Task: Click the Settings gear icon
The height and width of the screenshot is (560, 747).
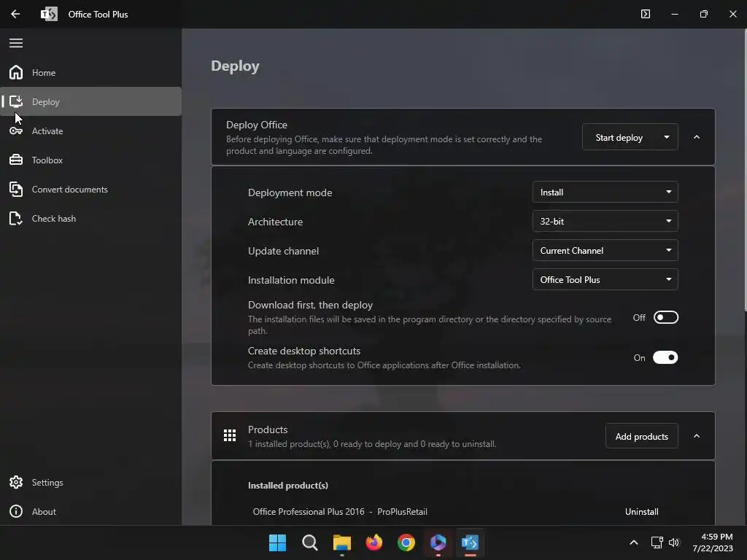Action: click(x=16, y=483)
